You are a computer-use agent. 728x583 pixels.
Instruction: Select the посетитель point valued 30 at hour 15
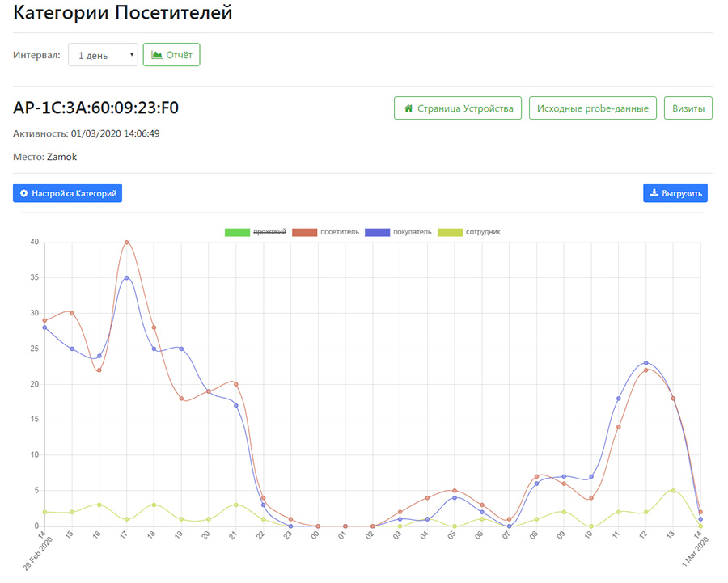(72, 313)
